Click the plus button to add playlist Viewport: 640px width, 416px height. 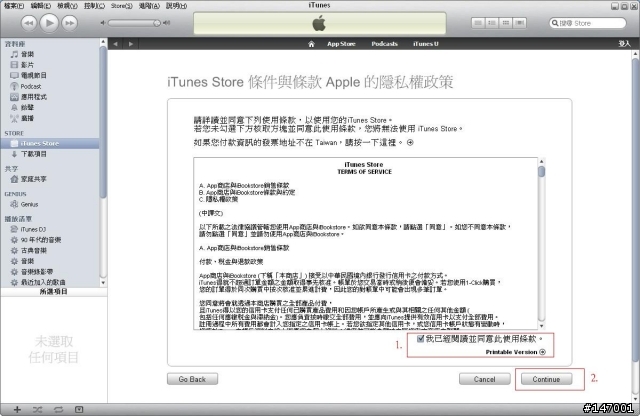pos(17,409)
